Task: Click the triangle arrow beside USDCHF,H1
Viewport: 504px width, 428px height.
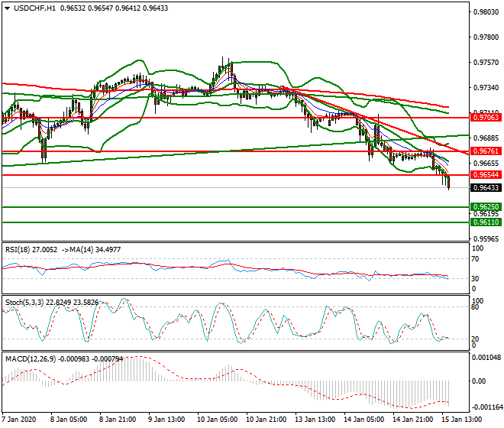Action: 8,8
